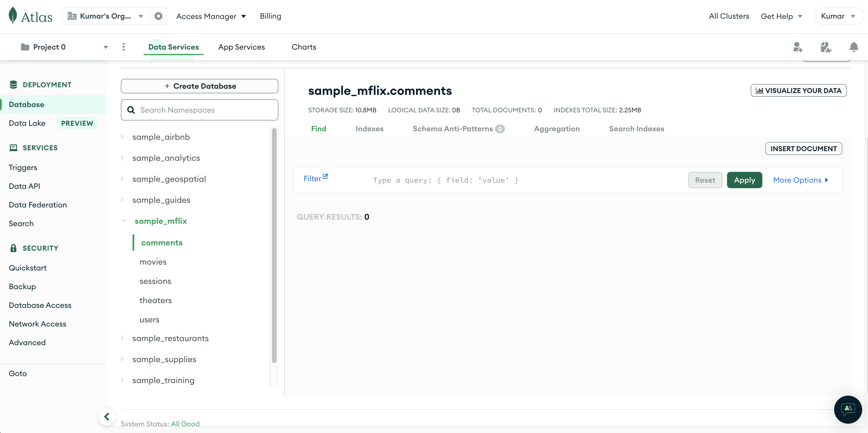The image size is (868, 433).
Task: Switch to the Charts tab
Action: tap(304, 47)
